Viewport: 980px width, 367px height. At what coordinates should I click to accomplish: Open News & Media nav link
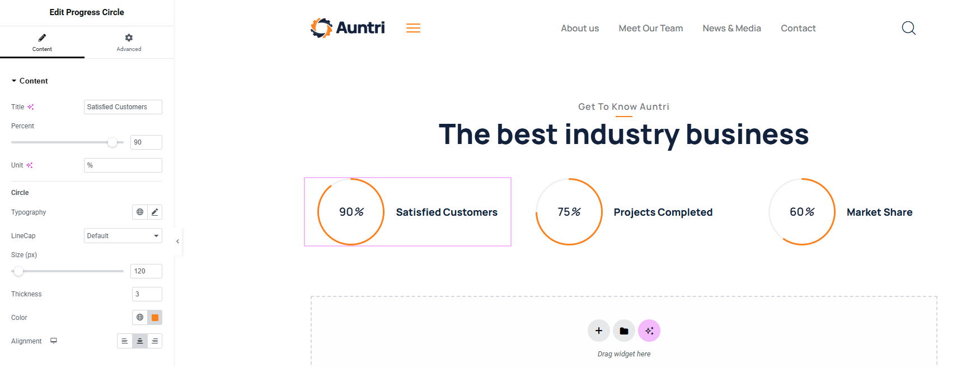click(732, 28)
